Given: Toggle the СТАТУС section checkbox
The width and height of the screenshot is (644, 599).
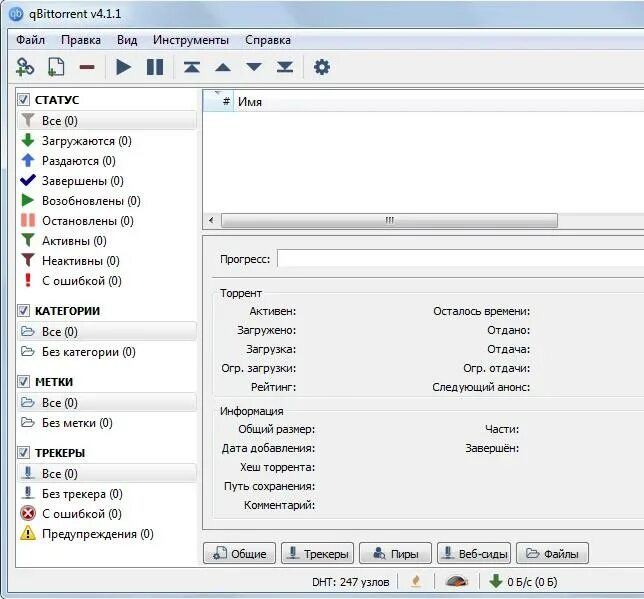Looking at the screenshot, I should (x=23, y=100).
